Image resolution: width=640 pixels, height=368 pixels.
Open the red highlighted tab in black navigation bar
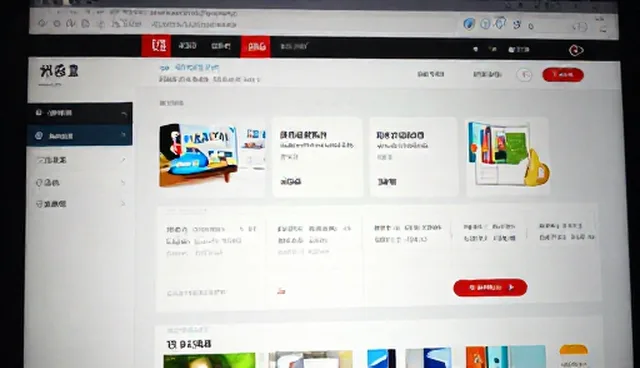tap(256, 47)
